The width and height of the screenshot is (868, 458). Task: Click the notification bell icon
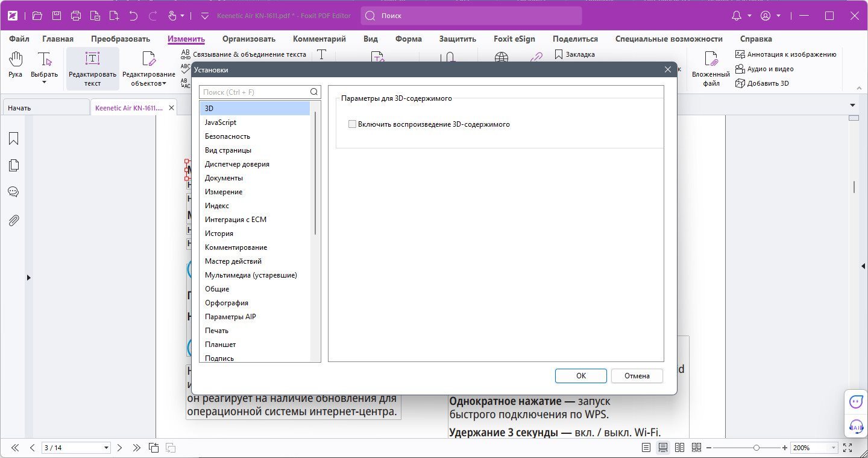click(x=737, y=16)
